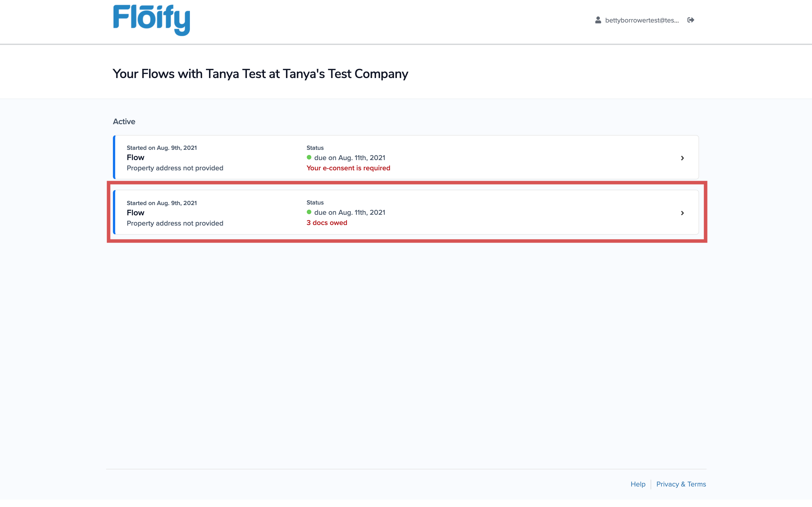
Task: Open the Help link in the footer
Action: pos(638,484)
